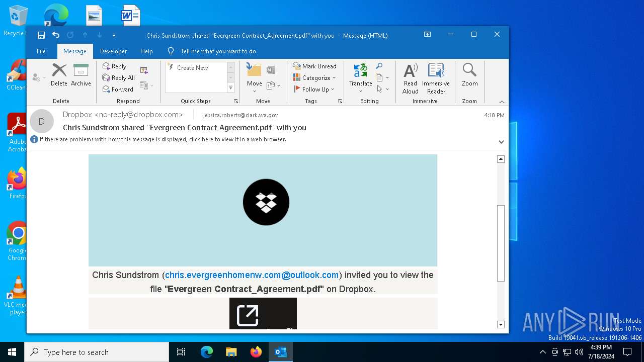Click the Find magnifier in Editing group
Screen dimensions: 644x362
click(x=379, y=66)
